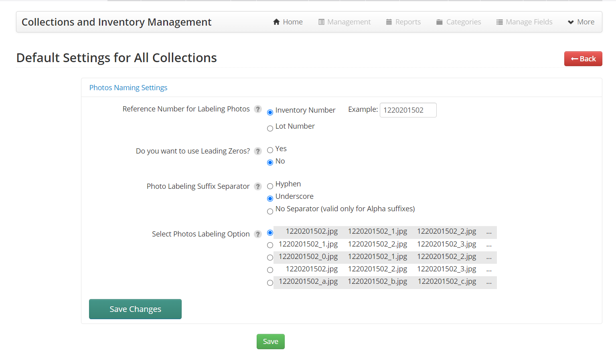Click the Home house icon in navbar
This screenshot has height=364, width=616.
pos(276,22)
